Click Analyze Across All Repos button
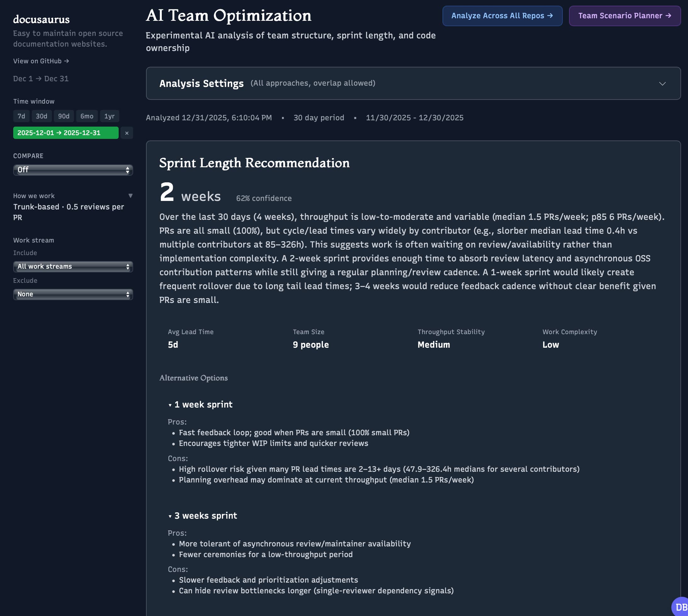Image resolution: width=688 pixels, height=616 pixels. coord(502,16)
